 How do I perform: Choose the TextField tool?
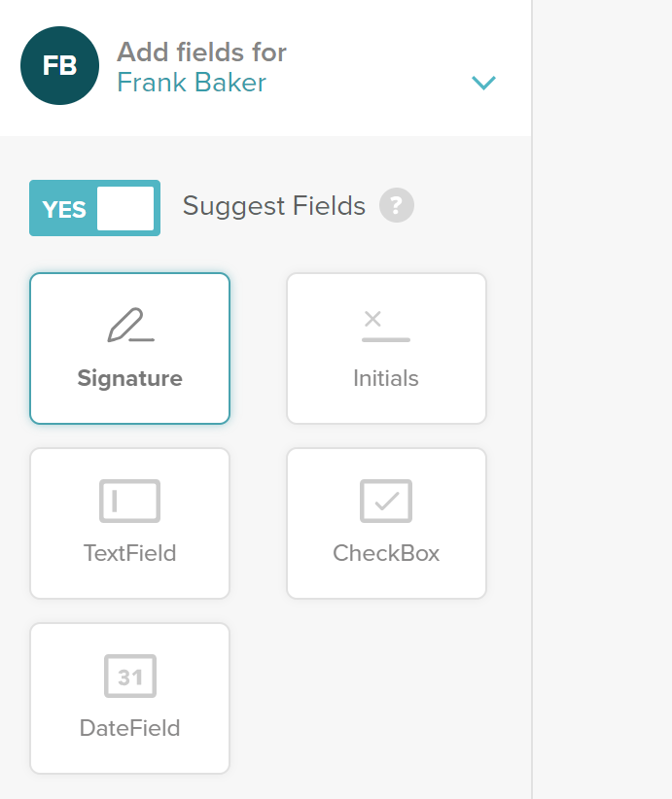(129, 523)
